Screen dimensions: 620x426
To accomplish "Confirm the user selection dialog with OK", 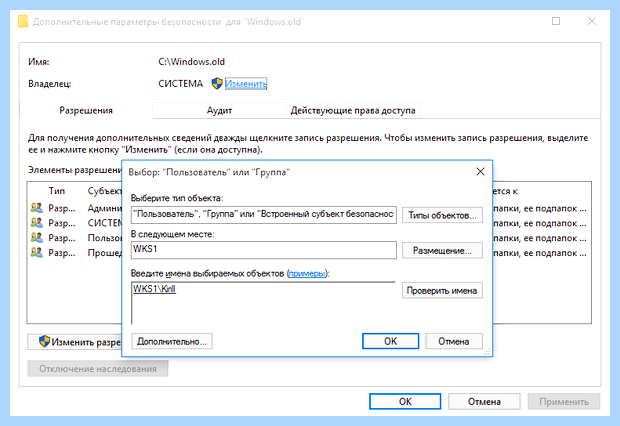I will [390, 341].
